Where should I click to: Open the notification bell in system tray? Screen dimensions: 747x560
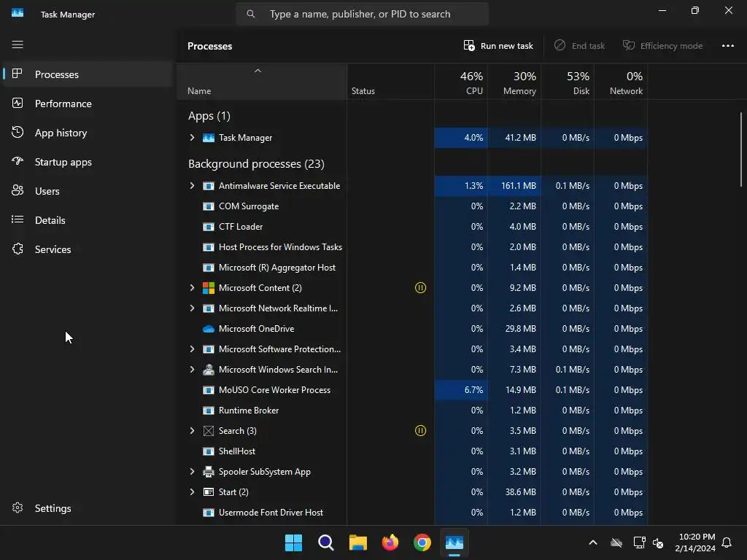tap(727, 542)
